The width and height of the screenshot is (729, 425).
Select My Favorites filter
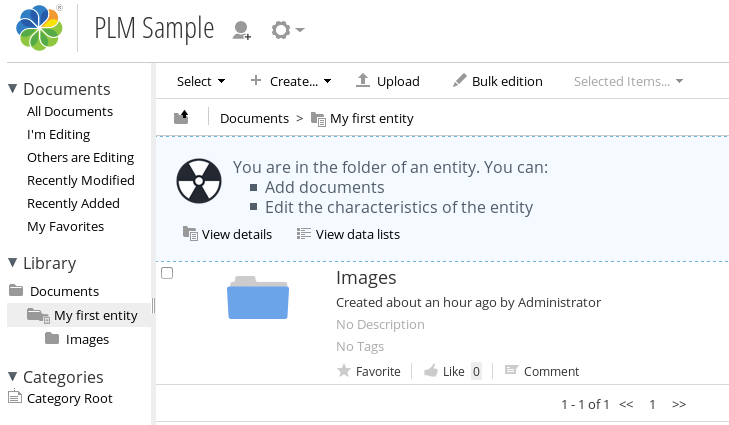[66, 226]
